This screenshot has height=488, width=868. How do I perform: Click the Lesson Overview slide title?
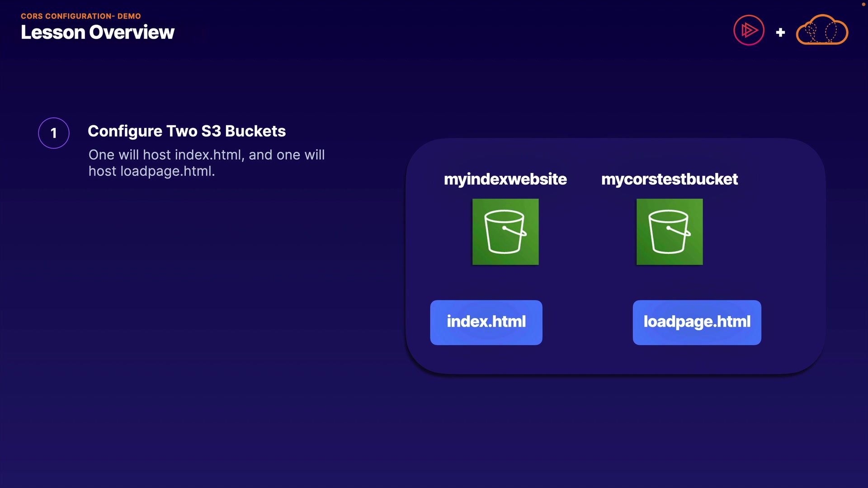coord(98,32)
